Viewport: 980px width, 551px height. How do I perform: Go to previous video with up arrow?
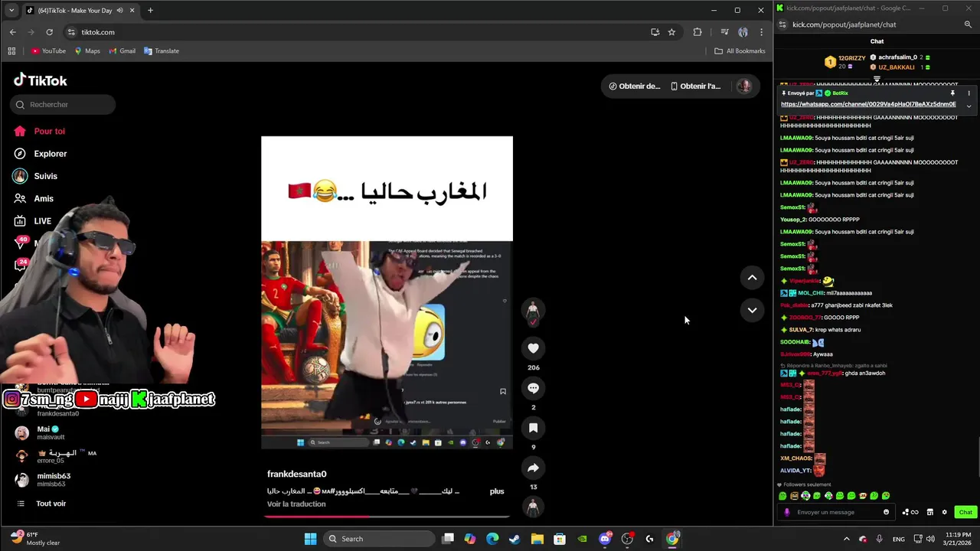pos(752,278)
